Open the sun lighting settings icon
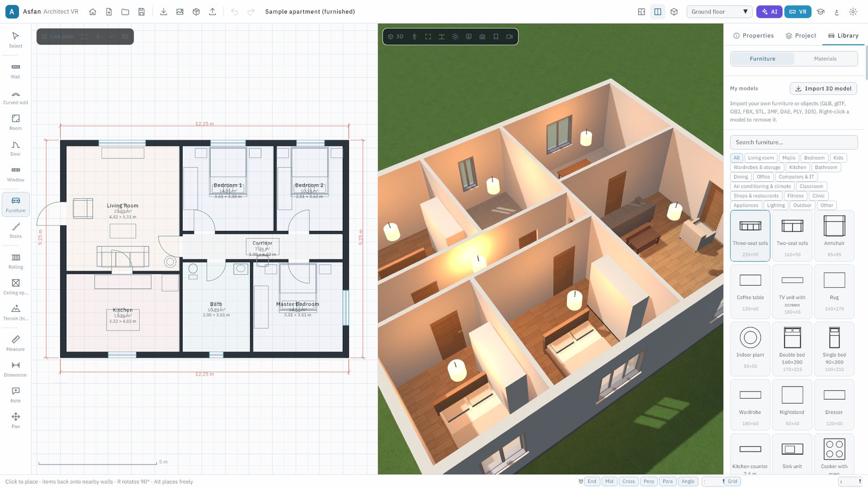 (x=455, y=36)
